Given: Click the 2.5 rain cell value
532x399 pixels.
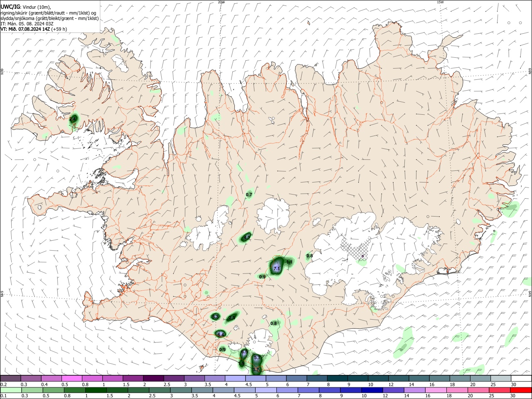Looking at the screenshot, I should (232, 318).
